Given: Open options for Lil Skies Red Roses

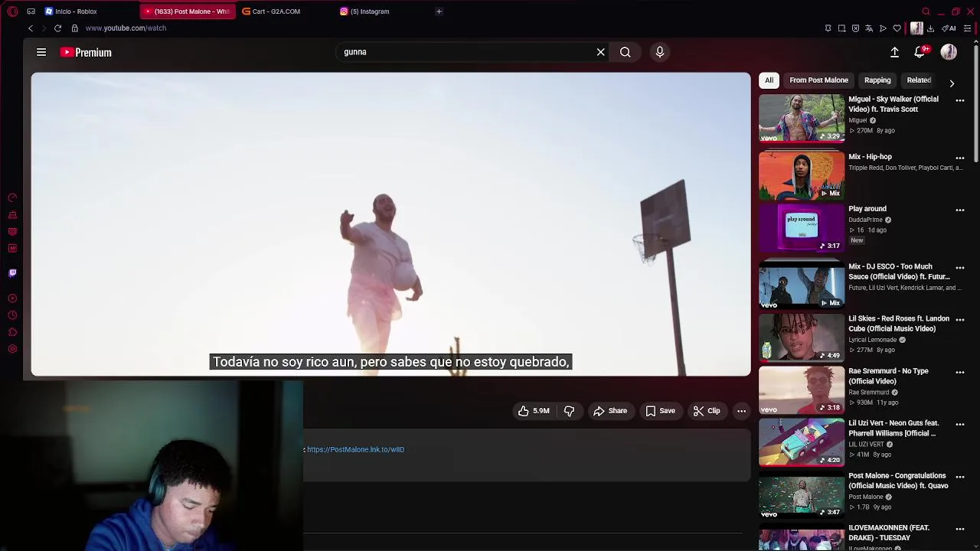Looking at the screenshot, I should pos(960,321).
